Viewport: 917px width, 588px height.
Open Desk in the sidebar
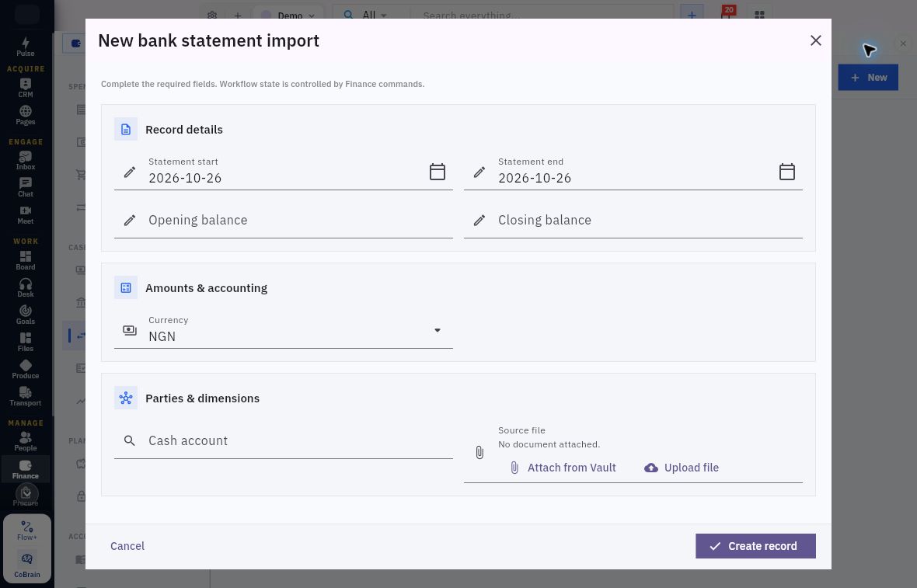pyautogui.click(x=25, y=287)
